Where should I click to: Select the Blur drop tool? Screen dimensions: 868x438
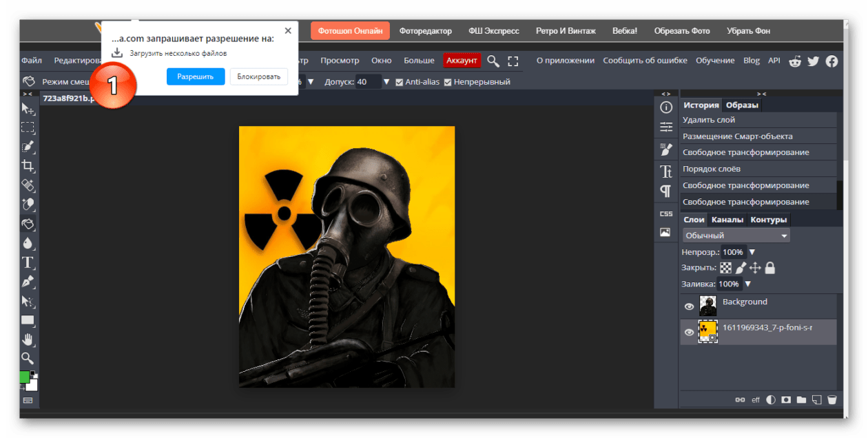[x=28, y=243]
